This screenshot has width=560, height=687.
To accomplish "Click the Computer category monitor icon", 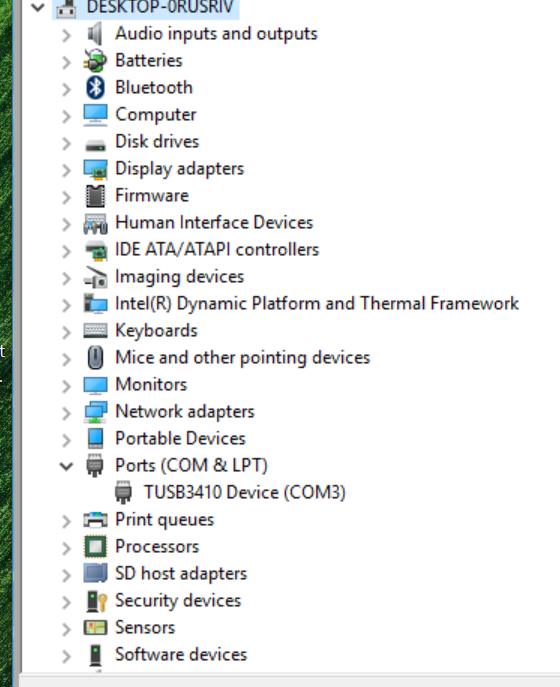I will tap(95, 115).
